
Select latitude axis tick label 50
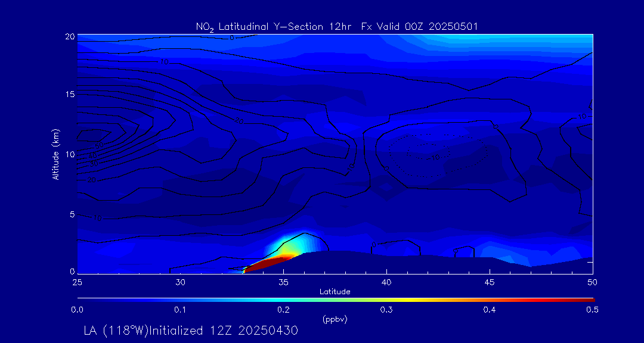pyautogui.click(x=593, y=282)
